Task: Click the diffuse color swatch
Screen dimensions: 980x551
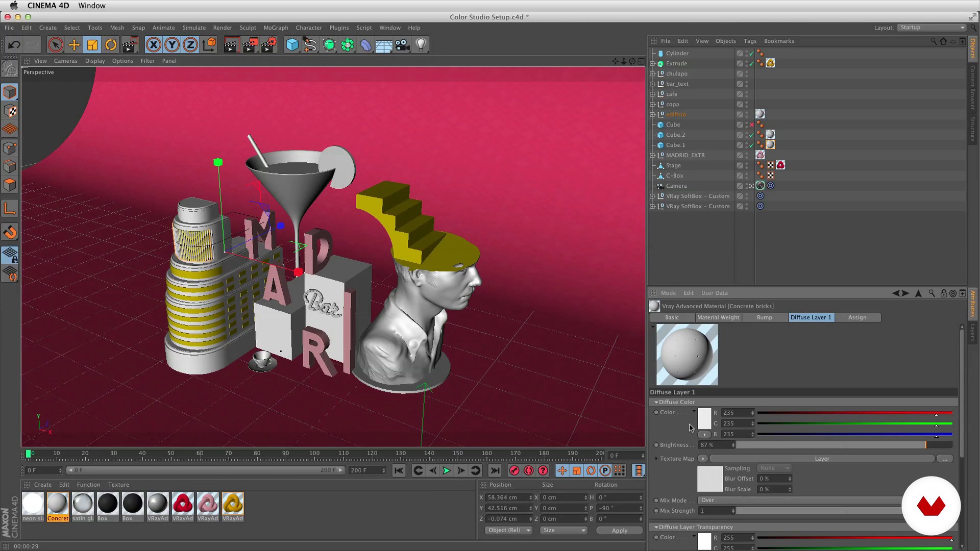Action: tap(704, 418)
